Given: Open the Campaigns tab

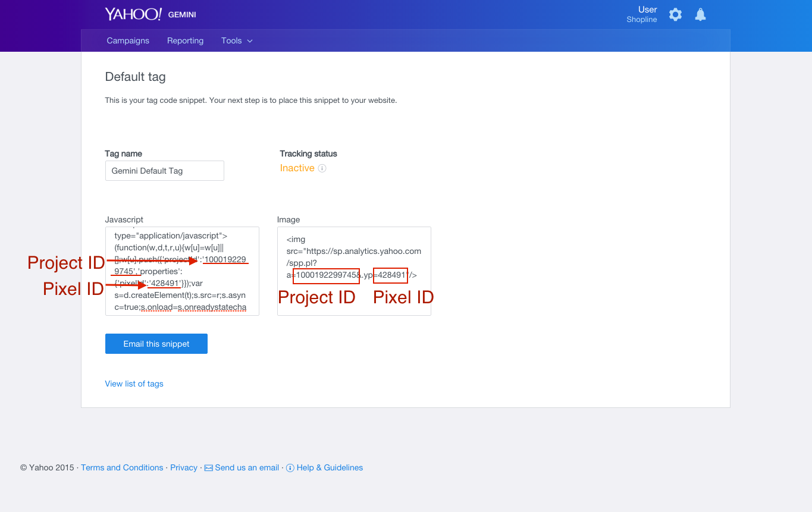Looking at the screenshot, I should click(x=128, y=40).
